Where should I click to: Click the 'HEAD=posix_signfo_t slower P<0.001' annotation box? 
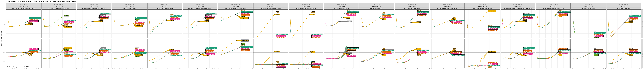[18, 67]
